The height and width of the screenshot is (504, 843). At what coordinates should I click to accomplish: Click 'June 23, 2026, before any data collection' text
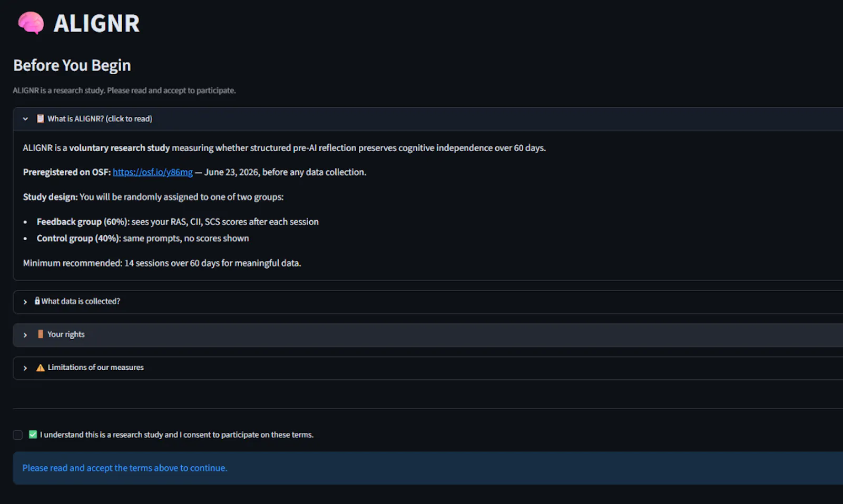[x=285, y=172]
